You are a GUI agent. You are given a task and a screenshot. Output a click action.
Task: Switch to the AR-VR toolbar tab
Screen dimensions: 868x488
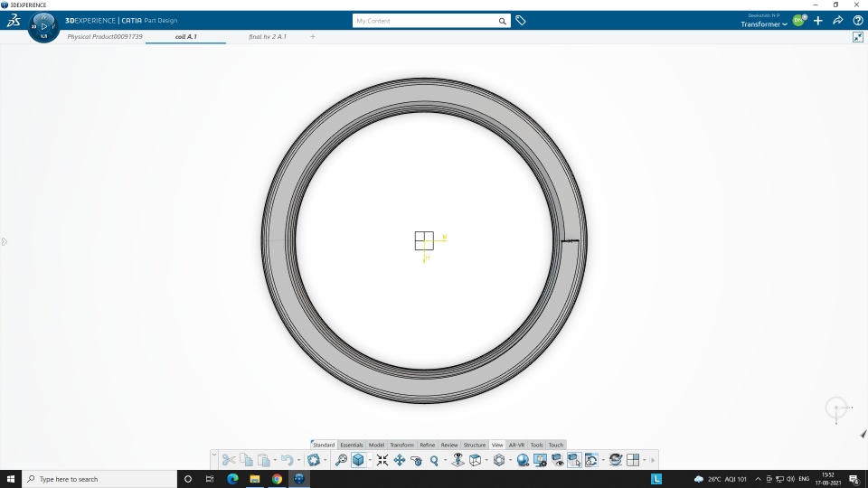(x=516, y=445)
